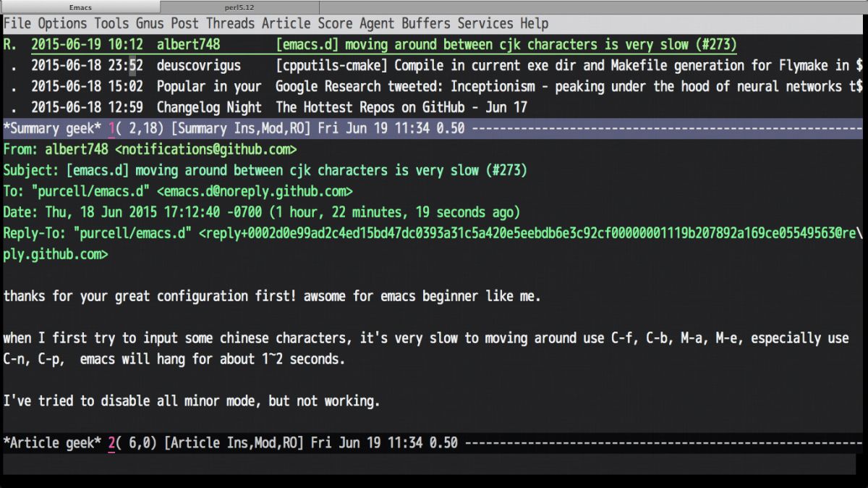Open the Agent menu
This screenshot has height=488, width=868.
pyautogui.click(x=377, y=23)
